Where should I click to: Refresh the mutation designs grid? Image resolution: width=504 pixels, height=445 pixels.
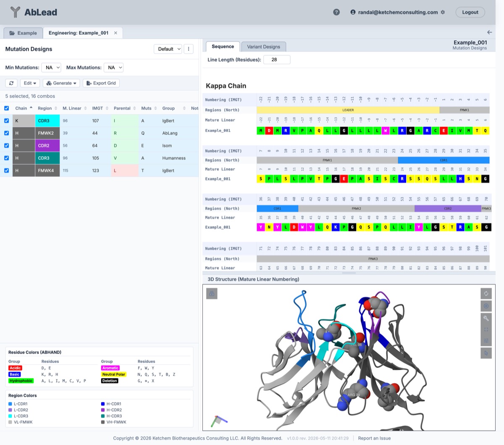pyautogui.click(x=11, y=83)
